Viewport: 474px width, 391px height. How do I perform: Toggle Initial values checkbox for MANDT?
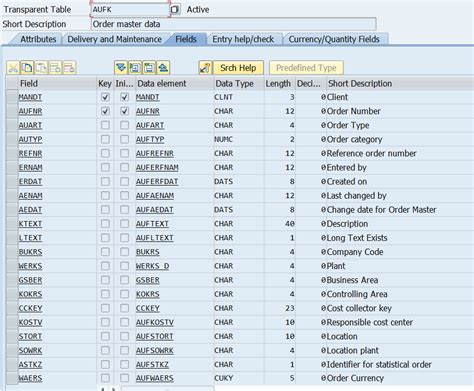point(124,97)
